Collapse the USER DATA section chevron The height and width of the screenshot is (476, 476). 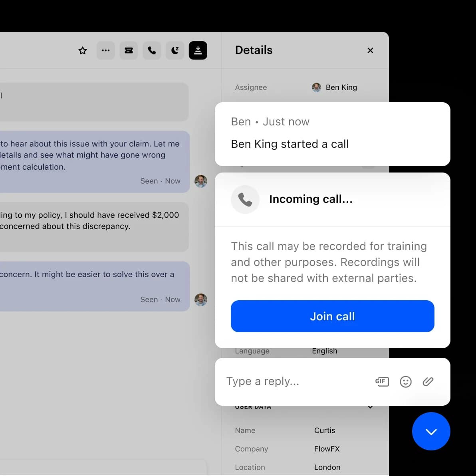click(x=370, y=407)
